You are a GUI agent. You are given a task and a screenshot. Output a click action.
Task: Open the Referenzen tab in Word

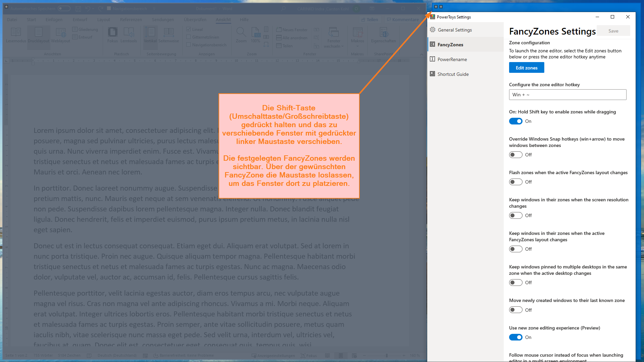point(131,19)
